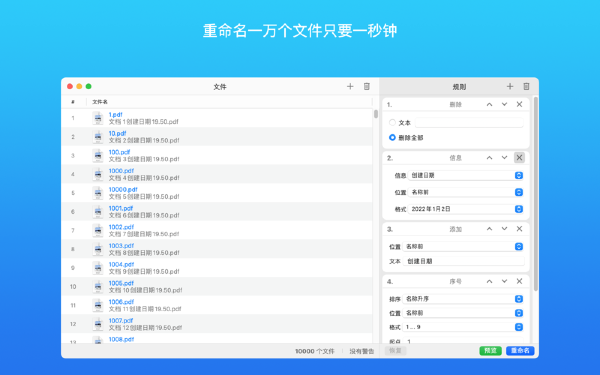Remove rule 3 添加 with its X
The width and height of the screenshot is (600, 375).
pos(519,229)
